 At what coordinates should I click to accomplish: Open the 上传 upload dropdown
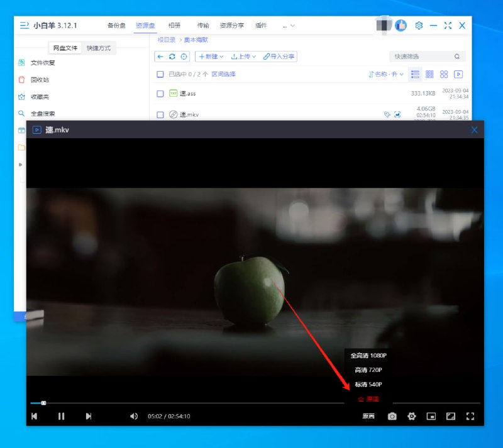[x=244, y=57]
